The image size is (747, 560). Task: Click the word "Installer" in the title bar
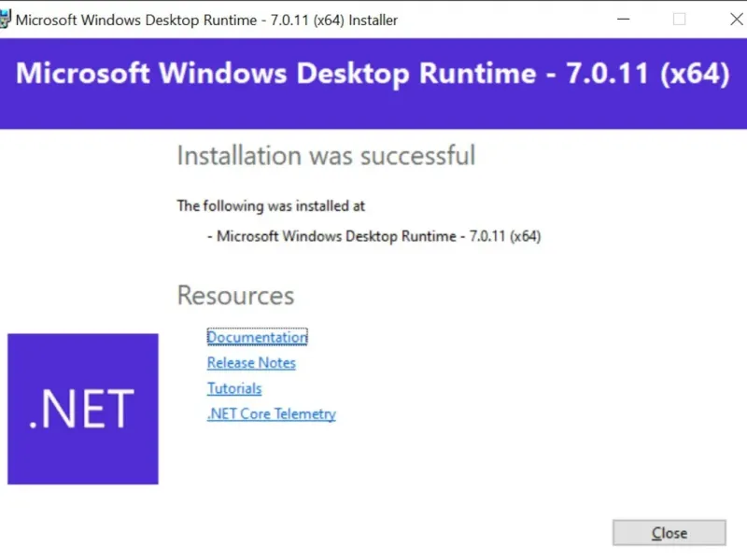(x=373, y=20)
